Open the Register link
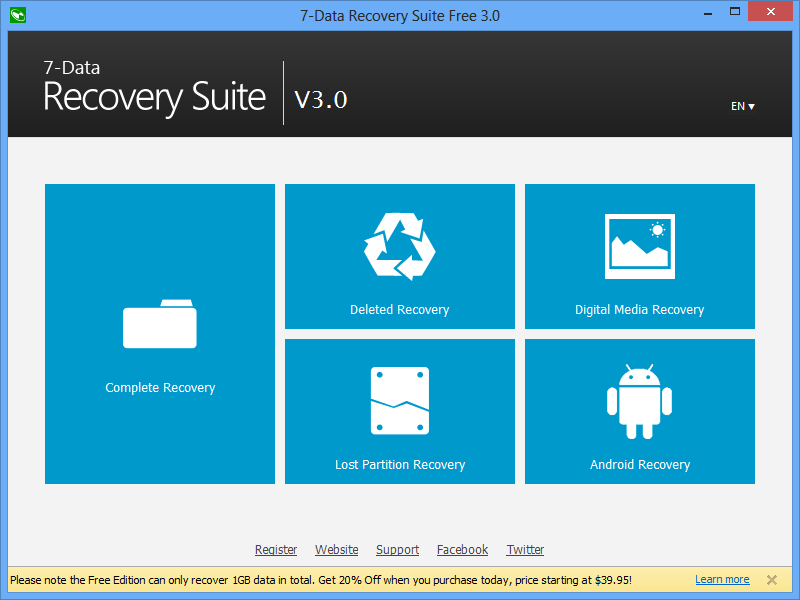This screenshot has height=600, width=800. [276, 549]
